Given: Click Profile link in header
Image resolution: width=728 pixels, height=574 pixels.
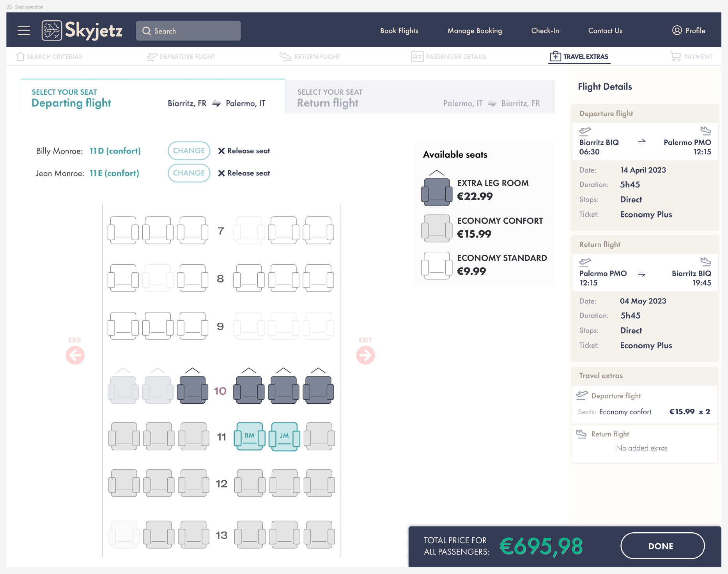Looking at the screenshot, I should (689, 30).
